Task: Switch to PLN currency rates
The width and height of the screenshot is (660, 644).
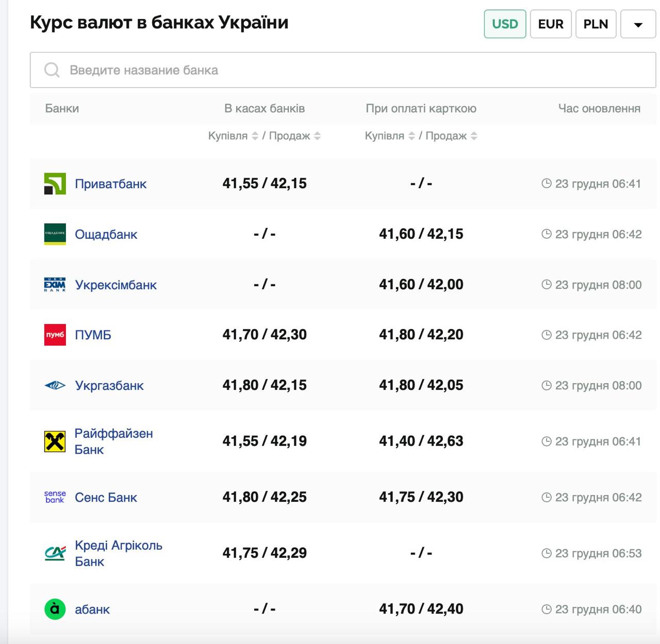Action: point(596,24)
